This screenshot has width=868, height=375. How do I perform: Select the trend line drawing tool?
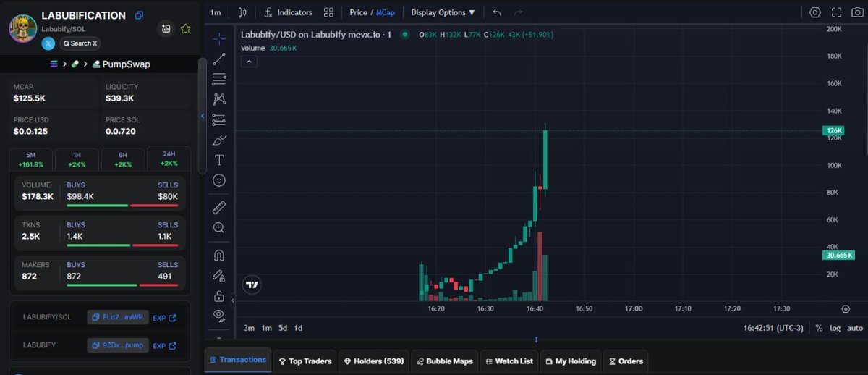pos(219,59)
